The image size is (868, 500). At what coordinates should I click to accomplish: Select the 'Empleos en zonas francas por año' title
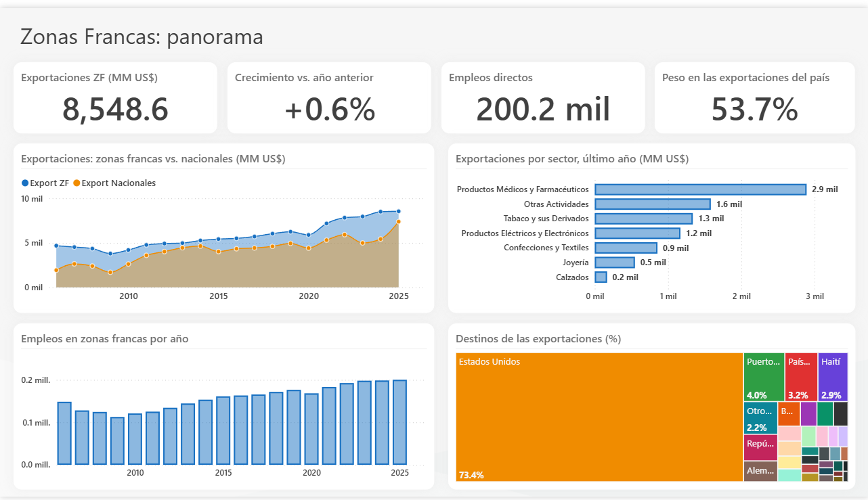[x=105, y=339]
